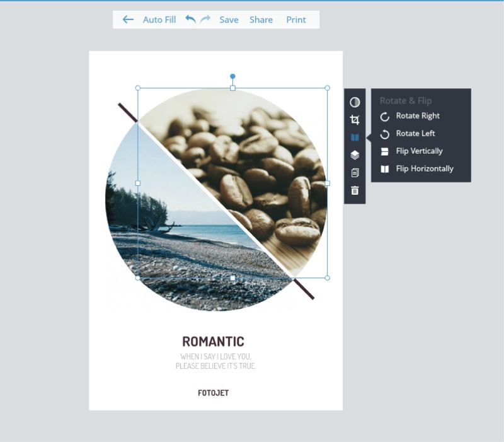
Task: Open the contrast filter tool icon
Action: 355,102
